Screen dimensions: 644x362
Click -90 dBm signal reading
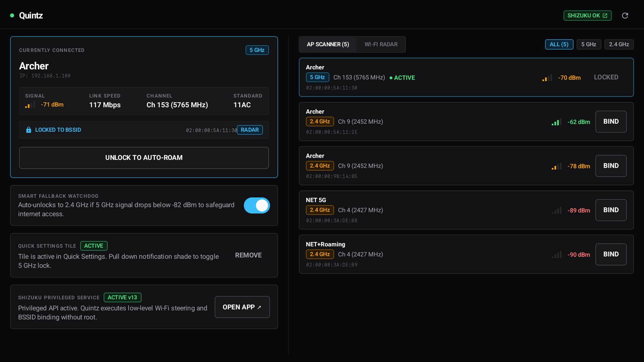(x=579, y=255)
